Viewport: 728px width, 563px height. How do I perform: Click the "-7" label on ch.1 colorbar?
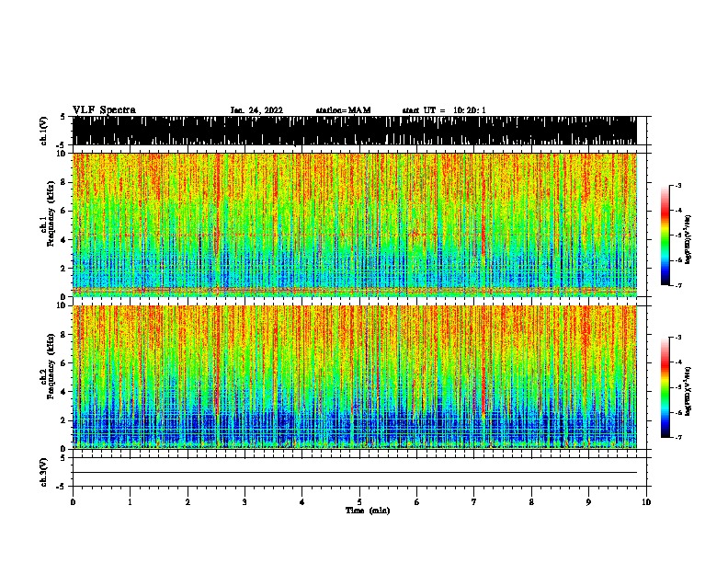(x=677, y=285)
